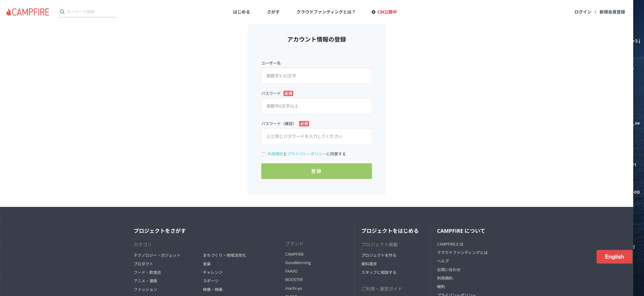Screen dimensions: 644x296
Task: Click the CAMPFIRE flame logo
Action: pyautogui.click(x=9, y=12)
